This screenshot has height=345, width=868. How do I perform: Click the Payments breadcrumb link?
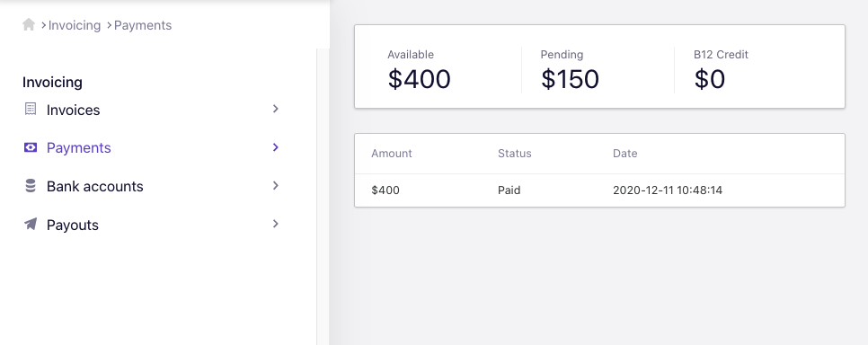143,25
